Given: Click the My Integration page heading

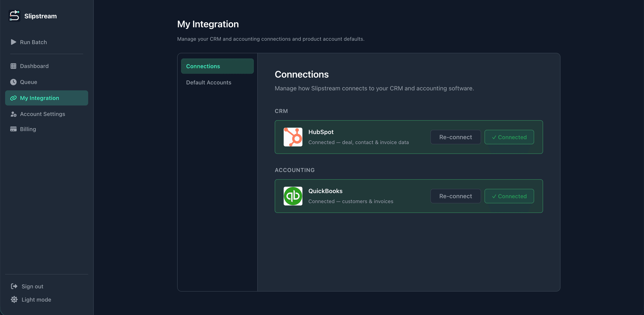Looking at the screenshot, I should point(208,24).
